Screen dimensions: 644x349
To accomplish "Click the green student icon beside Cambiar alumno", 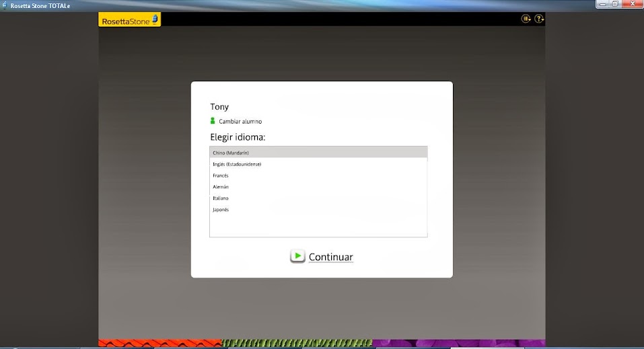I will point(213,121).
